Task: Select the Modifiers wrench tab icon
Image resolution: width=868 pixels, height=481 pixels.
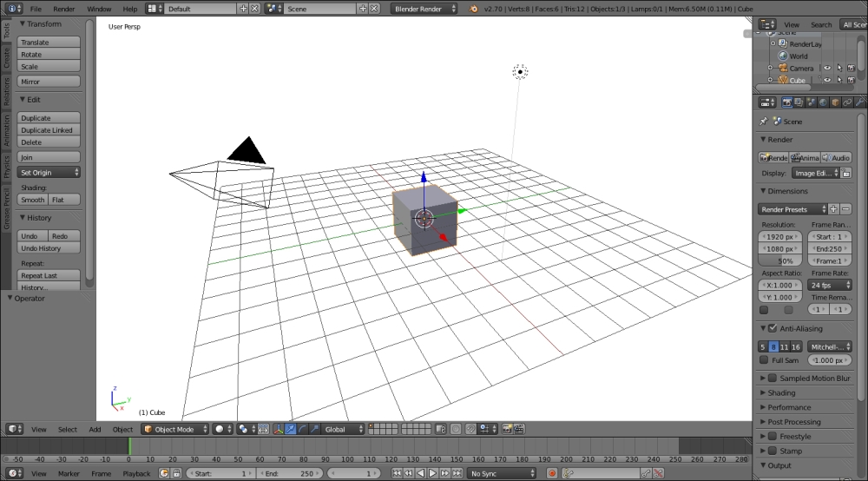Action: tap(859, 102)
